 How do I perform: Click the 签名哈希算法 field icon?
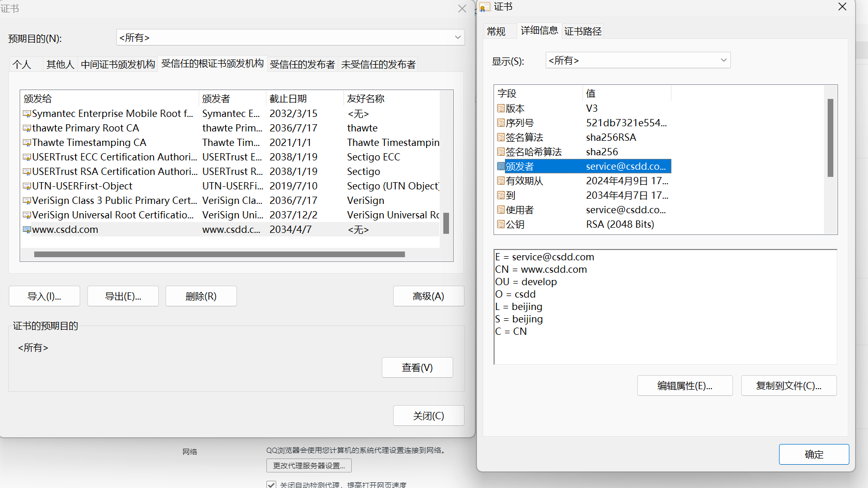[x=501, y=152]
